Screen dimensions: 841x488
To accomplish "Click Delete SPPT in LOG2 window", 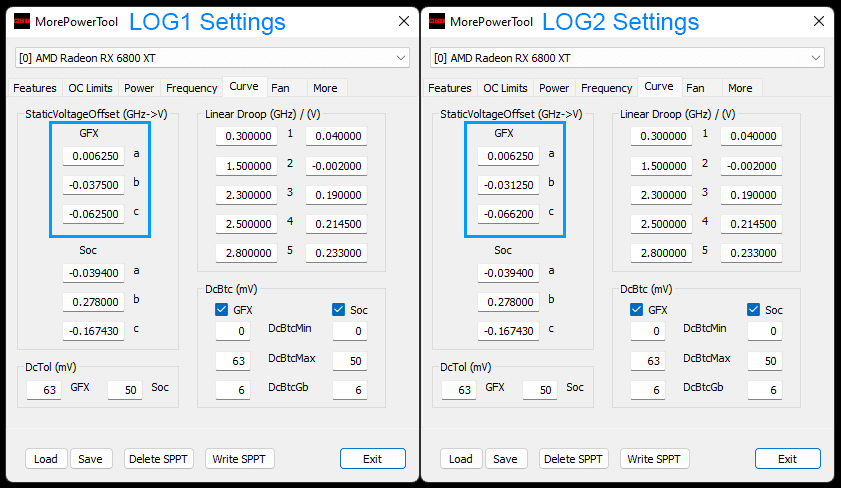I will click(573, 459).
